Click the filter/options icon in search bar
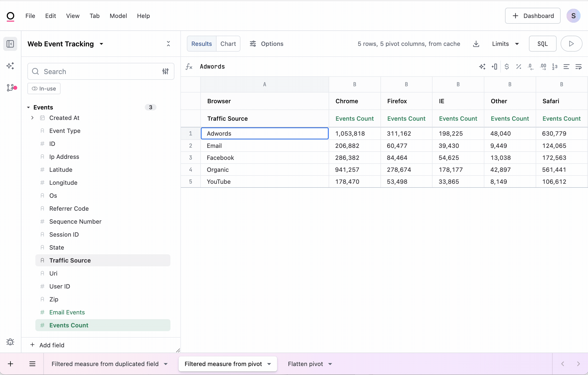Image resolution: width=588 pixels, height=375 pixels. 165,71
